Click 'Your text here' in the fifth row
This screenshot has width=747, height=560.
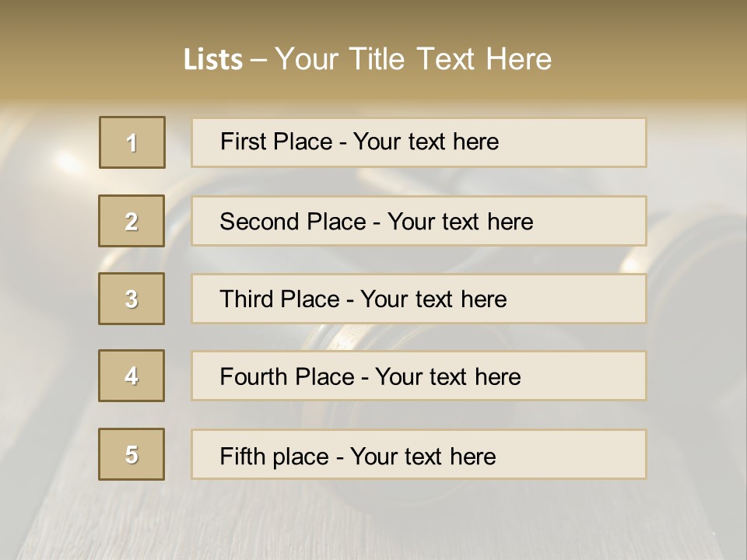coord(423,457)
